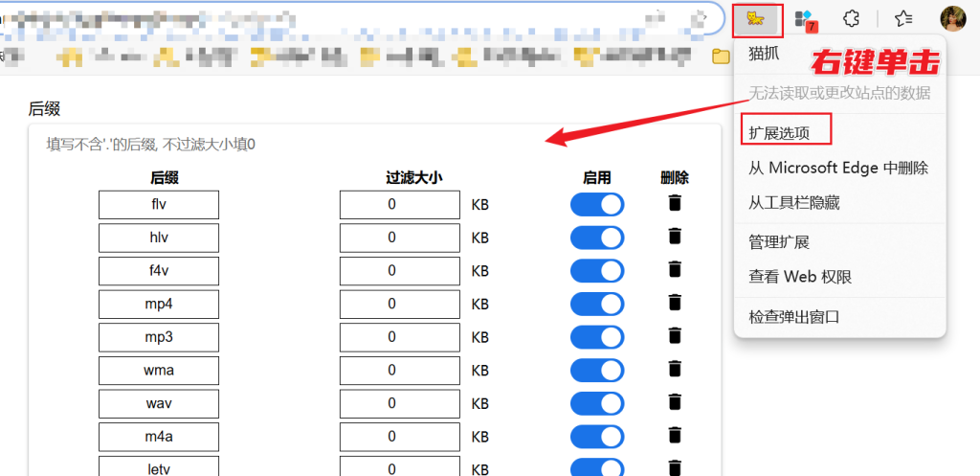Click the cat-catch extension icon in toolbar
The width and height of the screenshot is (980, 476).
click(757, 18)
